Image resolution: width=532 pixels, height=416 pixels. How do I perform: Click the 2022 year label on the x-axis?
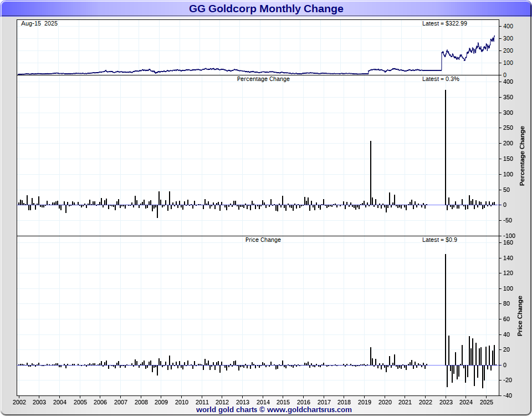pos(426,403)
